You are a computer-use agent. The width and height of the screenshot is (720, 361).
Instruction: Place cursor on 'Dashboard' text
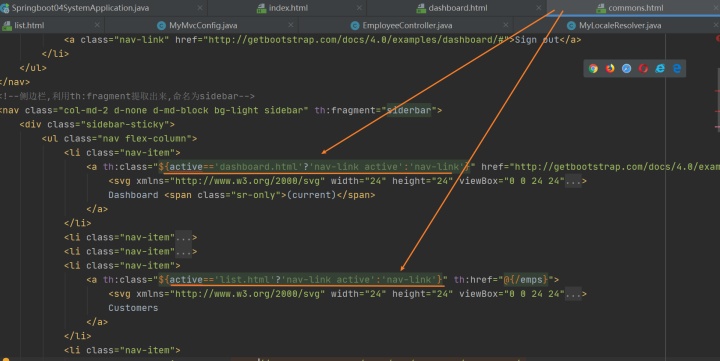pyautogui.click(x=133, y=195)
